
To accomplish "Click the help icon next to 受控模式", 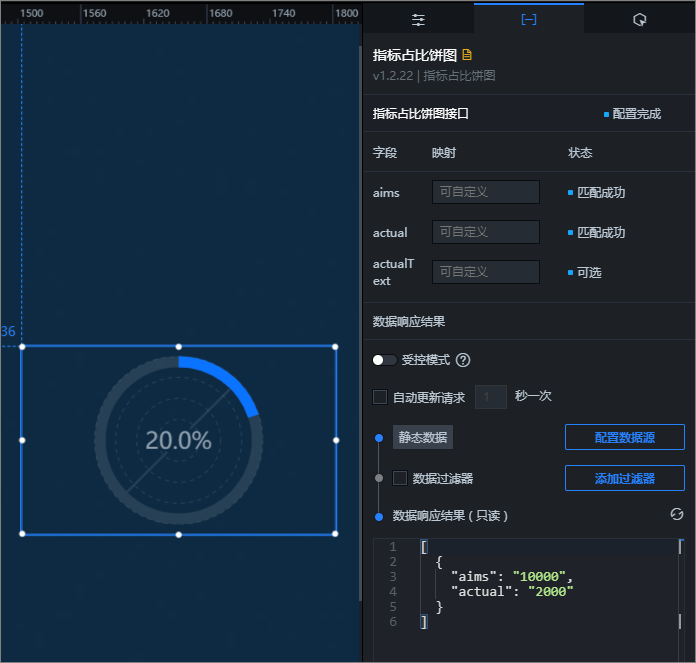I will 463,360.
